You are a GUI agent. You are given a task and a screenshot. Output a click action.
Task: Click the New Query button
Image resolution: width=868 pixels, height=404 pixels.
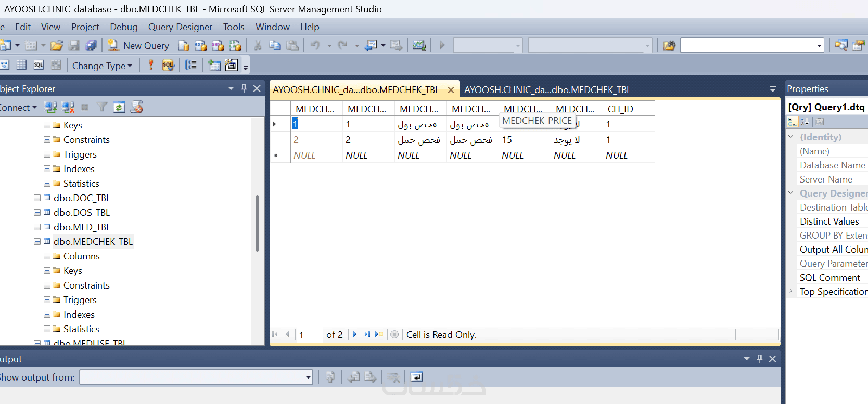(138, 46)
